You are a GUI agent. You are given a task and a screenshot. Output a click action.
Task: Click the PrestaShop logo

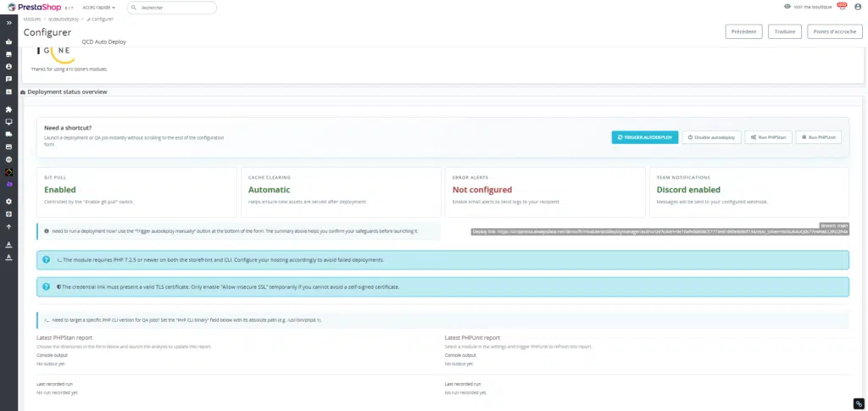pyautogui.click(x=34, y=7)
